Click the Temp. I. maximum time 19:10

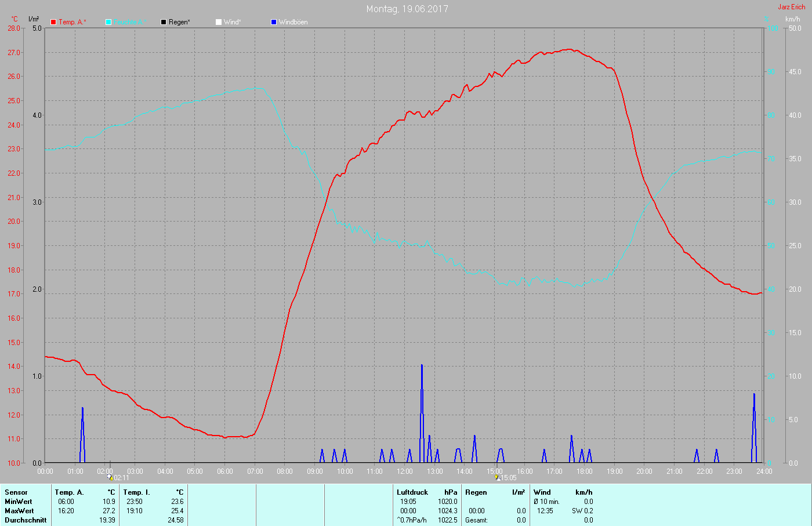[135, 511]
